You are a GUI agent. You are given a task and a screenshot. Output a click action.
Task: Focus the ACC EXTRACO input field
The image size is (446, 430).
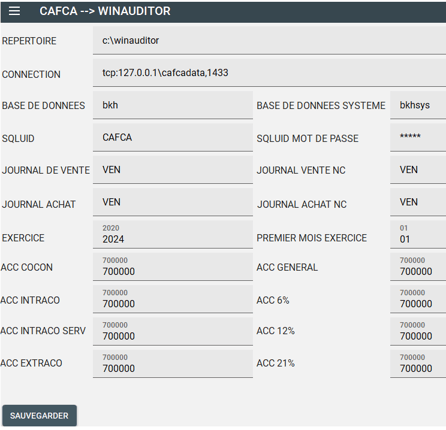click(173, 364)
